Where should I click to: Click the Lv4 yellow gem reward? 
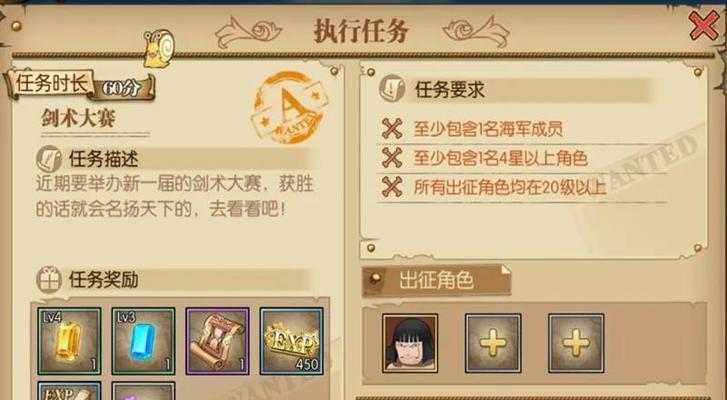[x=69, y=341]
